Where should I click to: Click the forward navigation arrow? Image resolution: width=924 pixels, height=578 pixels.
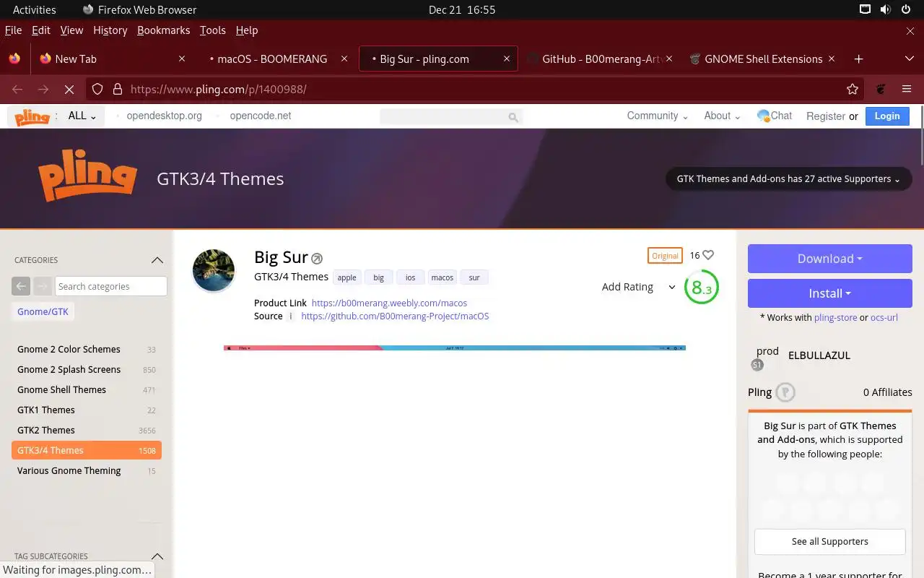[x=43, y=89]
